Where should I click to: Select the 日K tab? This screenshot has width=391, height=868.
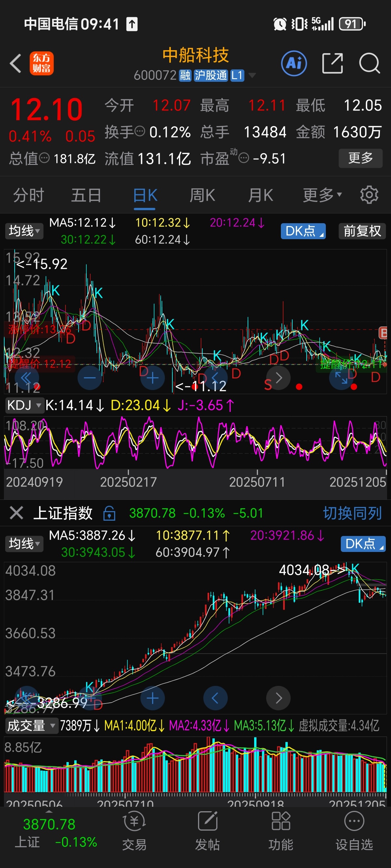click(x=145, y=195)
